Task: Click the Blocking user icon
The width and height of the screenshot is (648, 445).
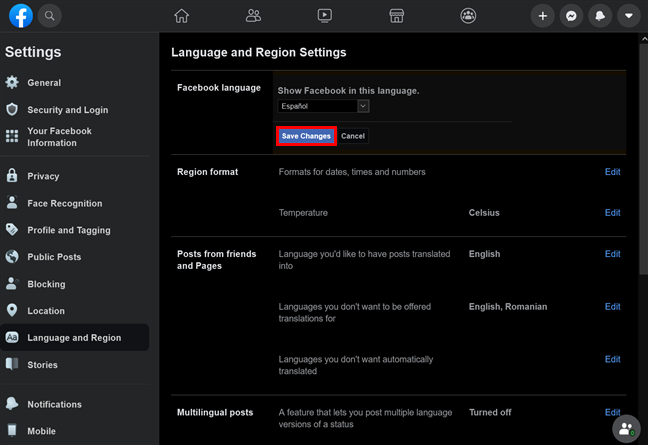Action: pyautogui.click(x=12, y=283)
